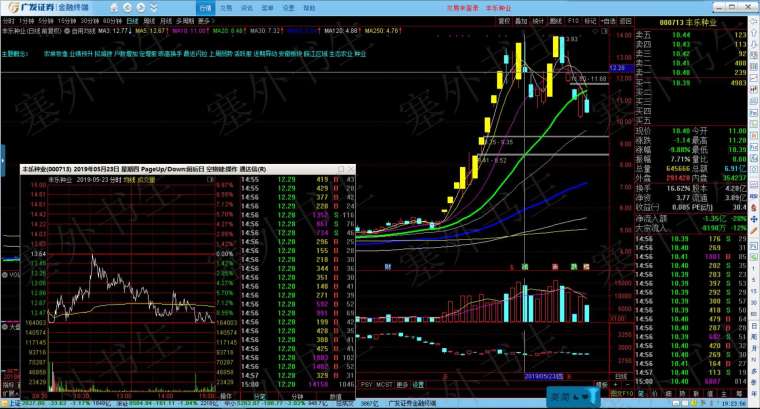The image size is (760, 409).
Task: Click the pencil icon in right sidebar
Action: (754, 232)
